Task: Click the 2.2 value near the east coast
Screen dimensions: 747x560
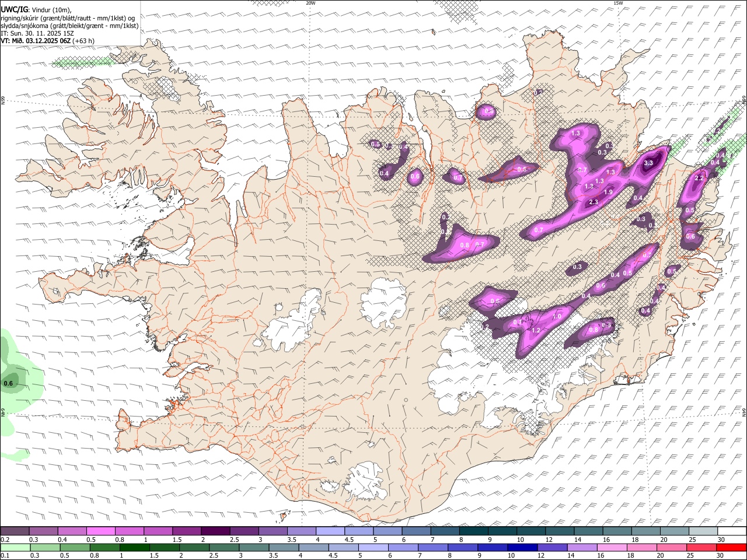Action: coord(699,178)
